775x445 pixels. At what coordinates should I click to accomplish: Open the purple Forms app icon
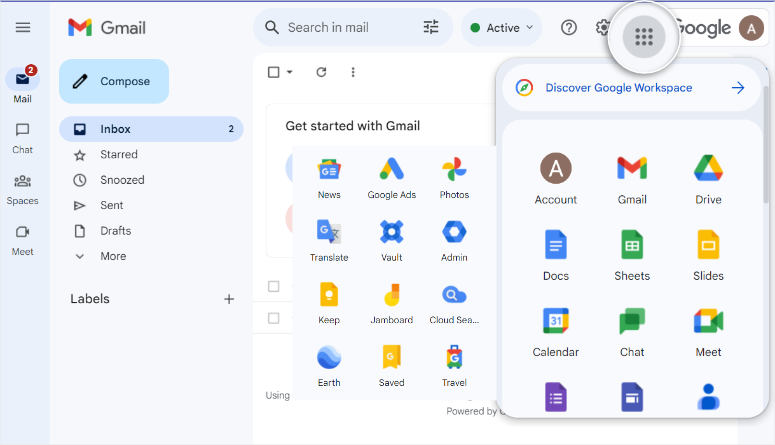pyautogui.click(x=556, y=397)
